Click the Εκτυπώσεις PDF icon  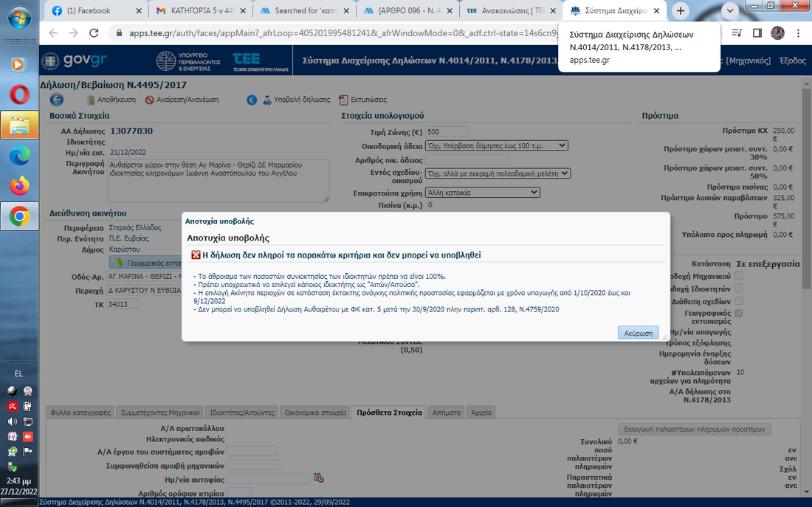pyautogui.click(x=343, y=100)
